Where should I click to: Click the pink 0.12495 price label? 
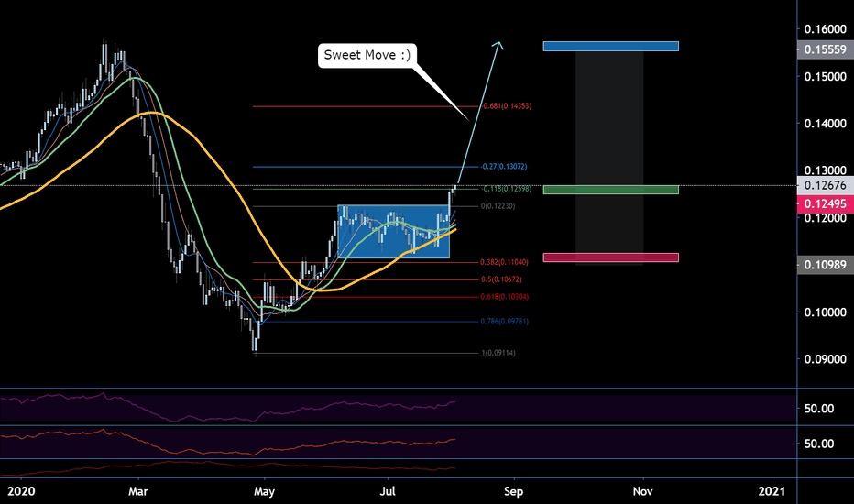click(x=825, y=203)
